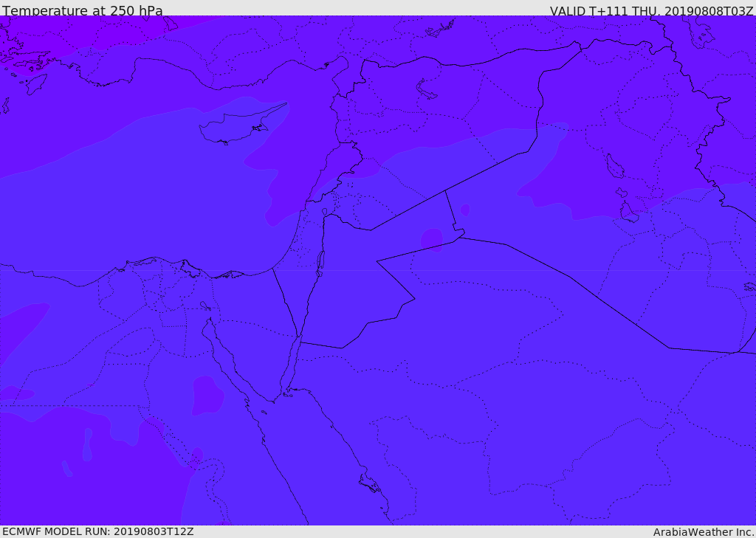Click the 'ArabiaWeather Inc.' credit text
756x538 pixels.
(703, 532)
